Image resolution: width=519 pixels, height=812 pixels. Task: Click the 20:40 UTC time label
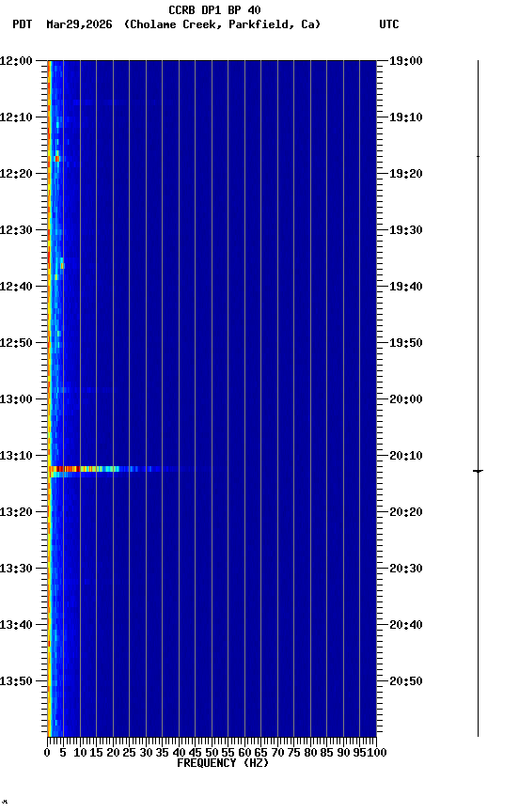406,625
